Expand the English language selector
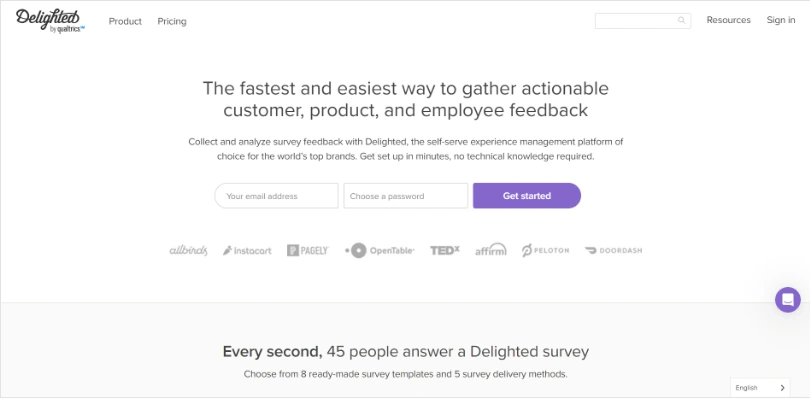 pyautogui.click(x=760, y=388)
